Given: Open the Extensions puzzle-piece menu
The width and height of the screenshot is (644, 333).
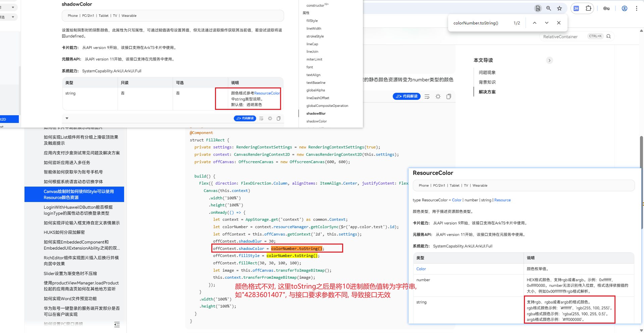Looking at the screenshot, I should click(x=588, y=8).
